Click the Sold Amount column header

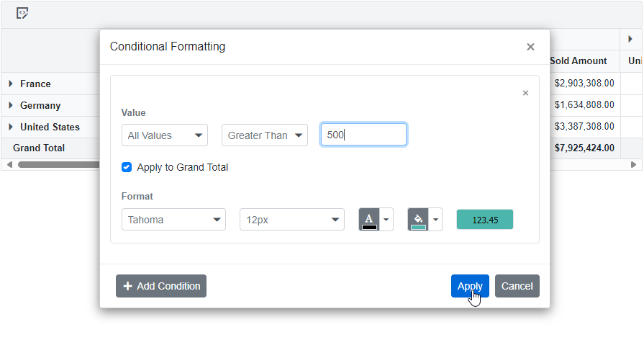[x=579, y=61]
